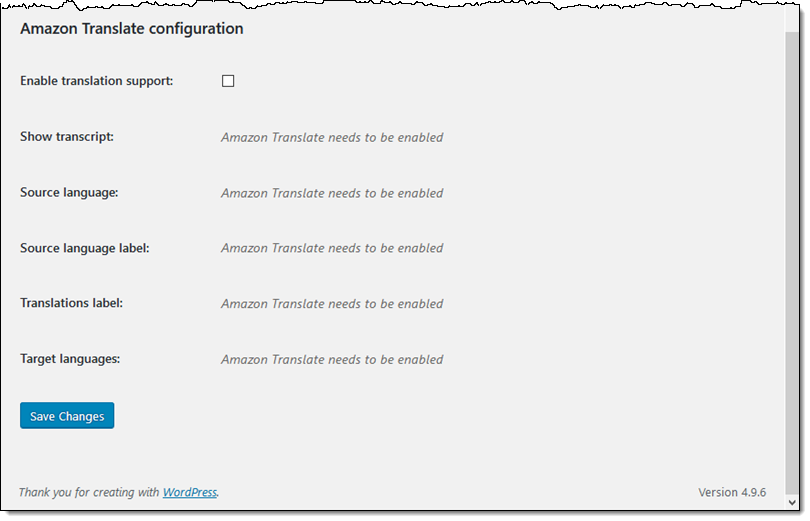Screen dimensions: 810x521
Task: Select the 'Target languages:' label
Action: point(70,358)
